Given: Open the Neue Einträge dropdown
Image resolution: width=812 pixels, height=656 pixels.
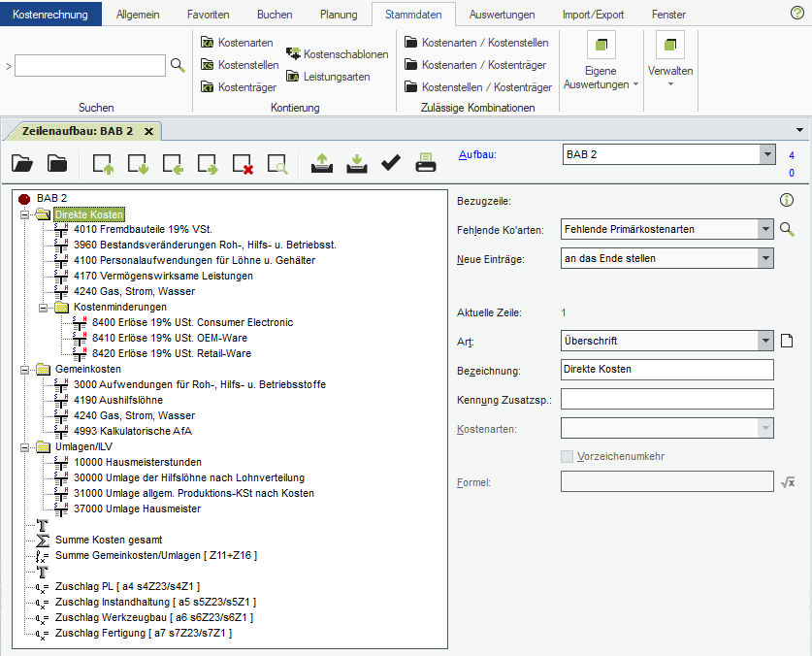Looking at the screenshot, I should [765, 258].
